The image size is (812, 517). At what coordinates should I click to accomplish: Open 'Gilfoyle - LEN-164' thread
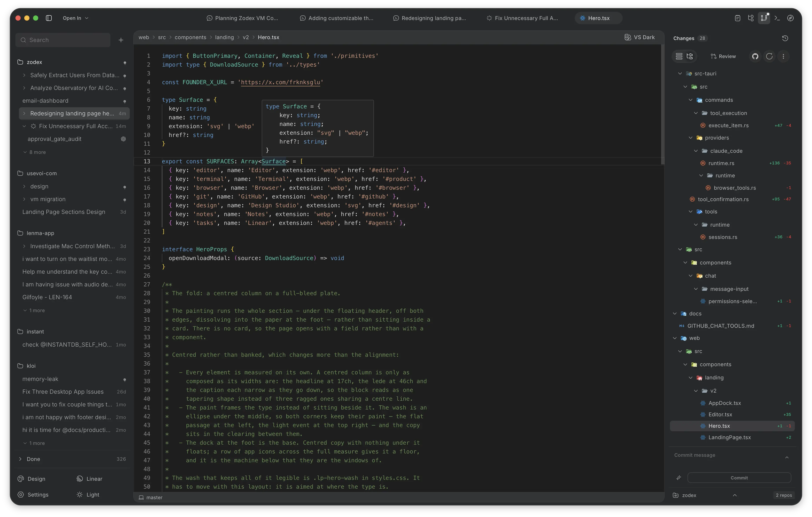click(x=74, y=297)
